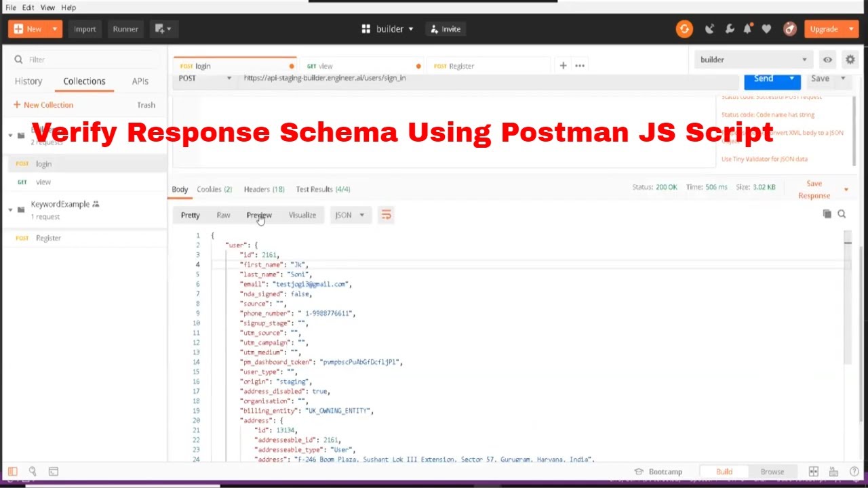Search the response body with magnifier icon

click(842, 214)
